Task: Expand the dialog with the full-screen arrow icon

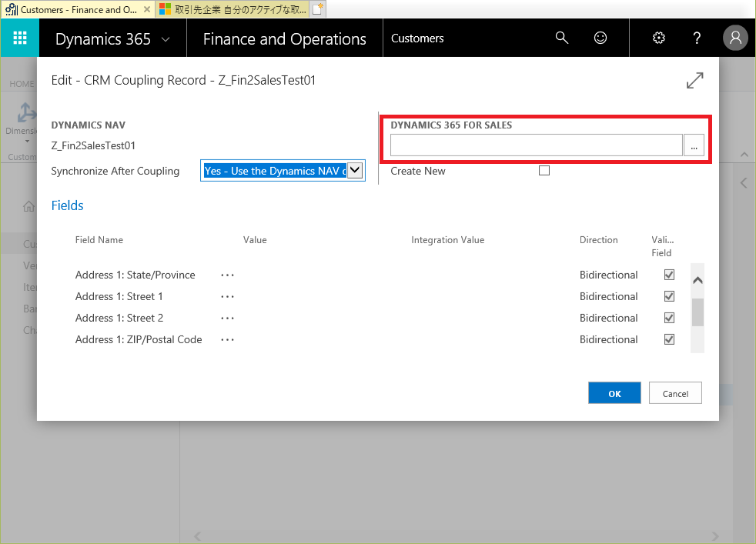Action: [x=694, y=81]
